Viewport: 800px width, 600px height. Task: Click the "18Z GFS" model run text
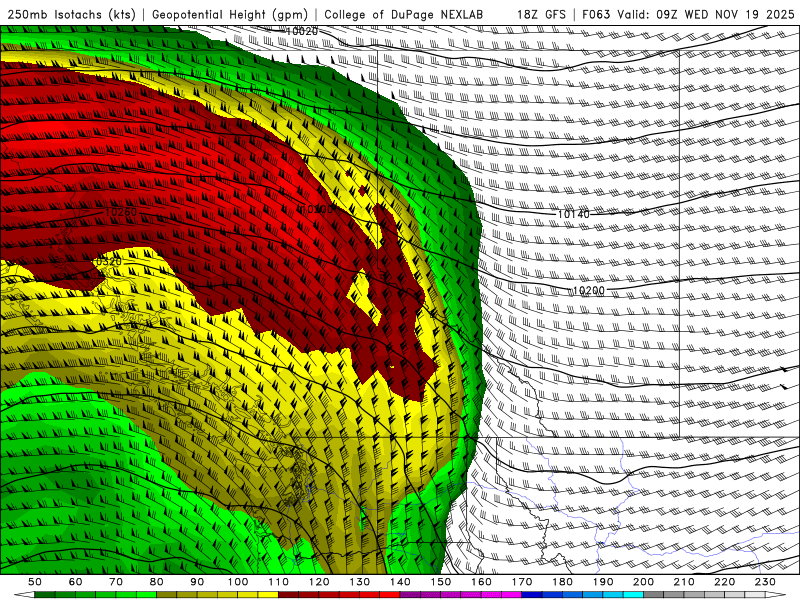click(541, 14)
